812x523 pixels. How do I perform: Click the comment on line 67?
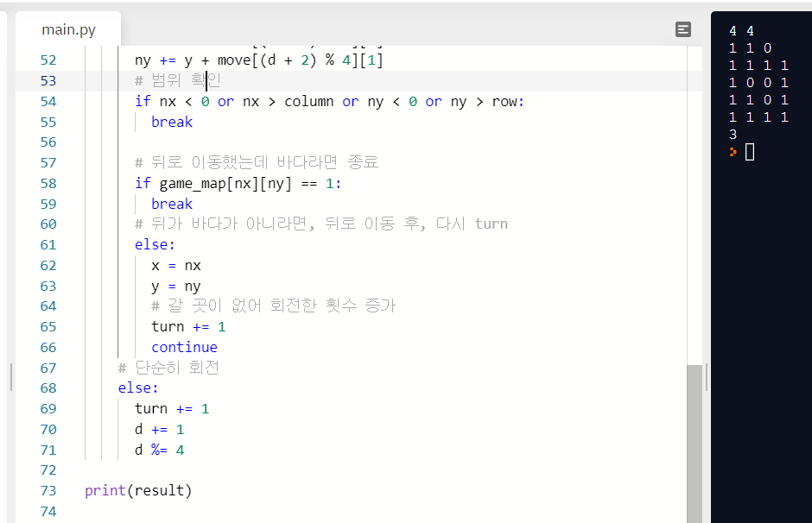pos(168,368)
